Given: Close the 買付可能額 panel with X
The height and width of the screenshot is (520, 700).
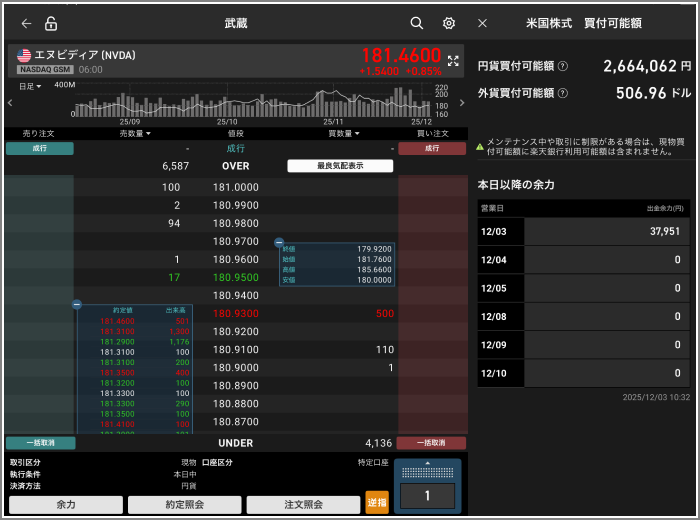Looking at the screenshot, I should point(482,23).
